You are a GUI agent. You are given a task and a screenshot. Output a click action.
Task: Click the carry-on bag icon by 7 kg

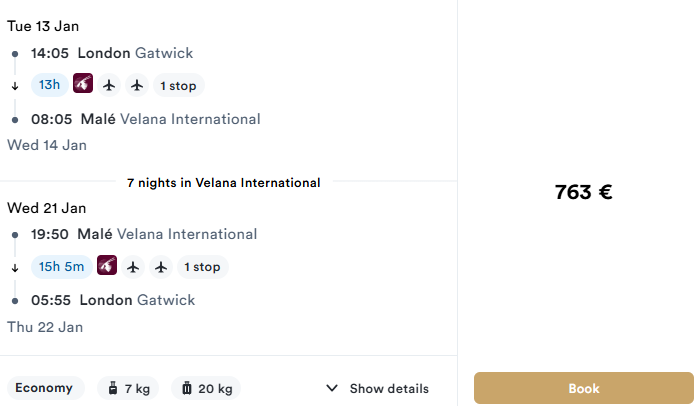coord(113,388)
